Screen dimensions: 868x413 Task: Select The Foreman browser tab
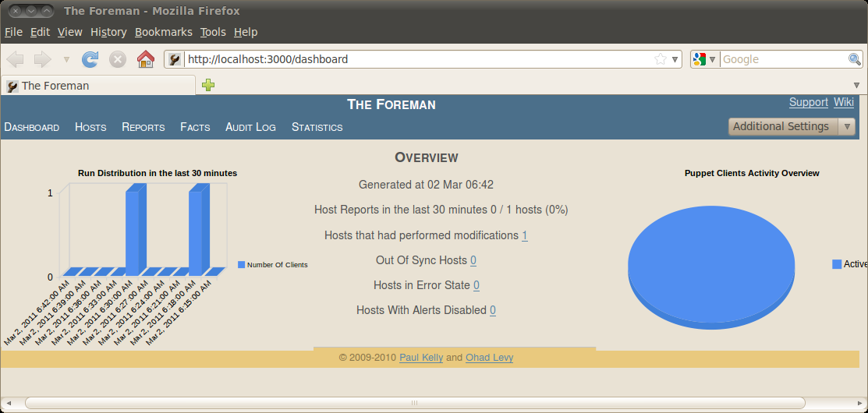pos(97,86)
